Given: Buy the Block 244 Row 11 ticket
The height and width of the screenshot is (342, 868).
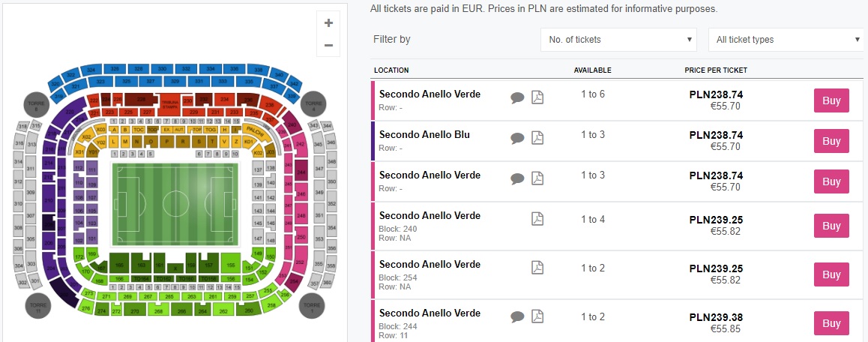Looking at the screenshot, I should pyautogui.click(x=831, y=323).
